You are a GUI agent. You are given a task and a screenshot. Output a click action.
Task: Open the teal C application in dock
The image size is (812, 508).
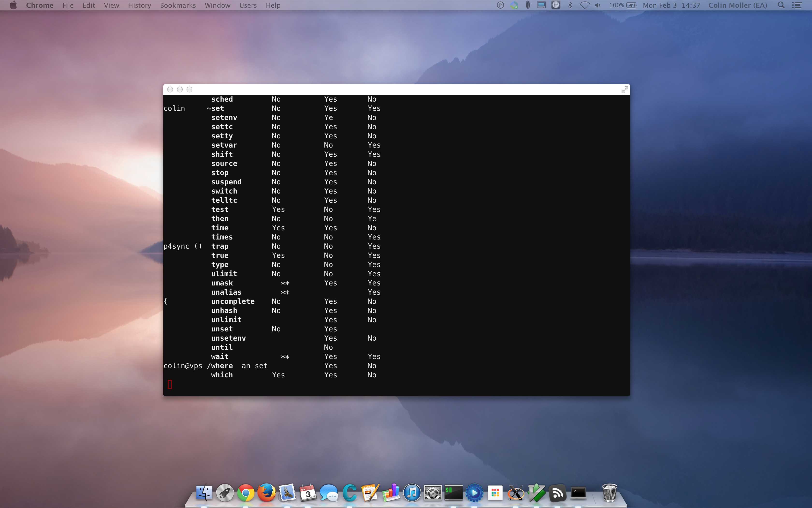350,493
